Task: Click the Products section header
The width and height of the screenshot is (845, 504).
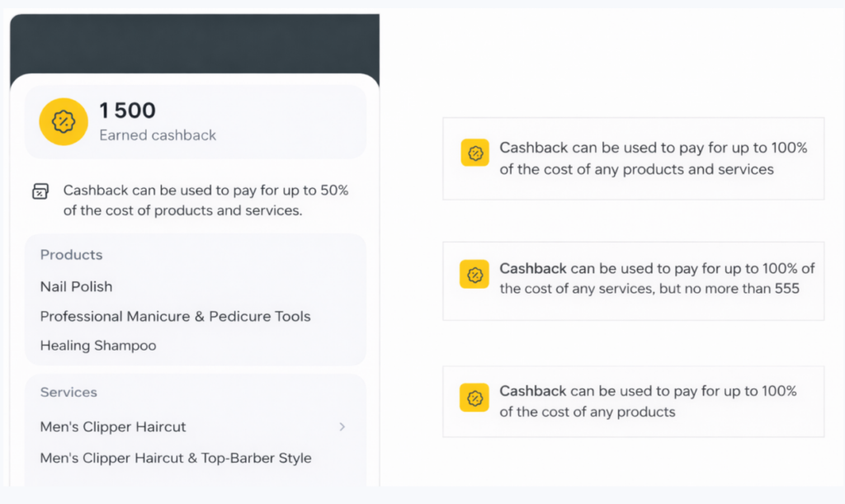Action: tap(71, 255)
